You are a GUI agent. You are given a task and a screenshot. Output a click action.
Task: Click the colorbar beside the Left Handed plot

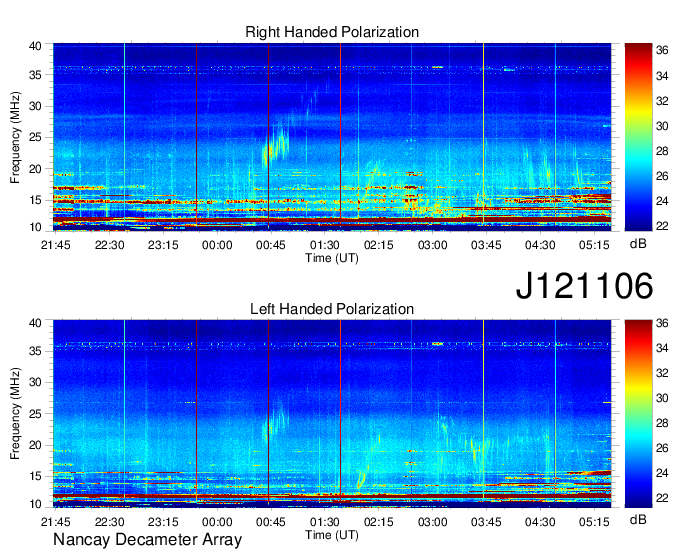click(x=638, y=414)
